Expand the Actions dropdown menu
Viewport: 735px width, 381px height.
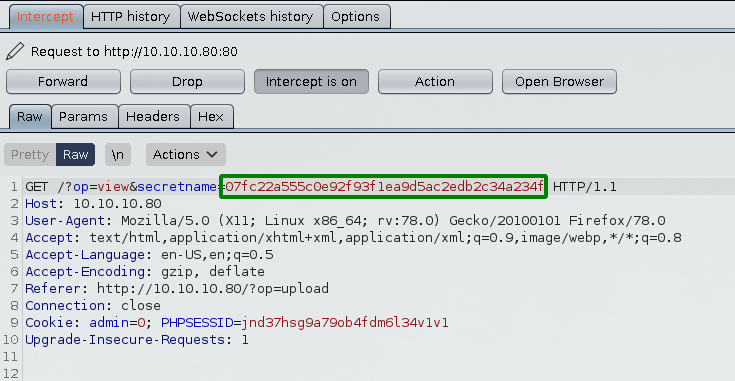point(186,155)
